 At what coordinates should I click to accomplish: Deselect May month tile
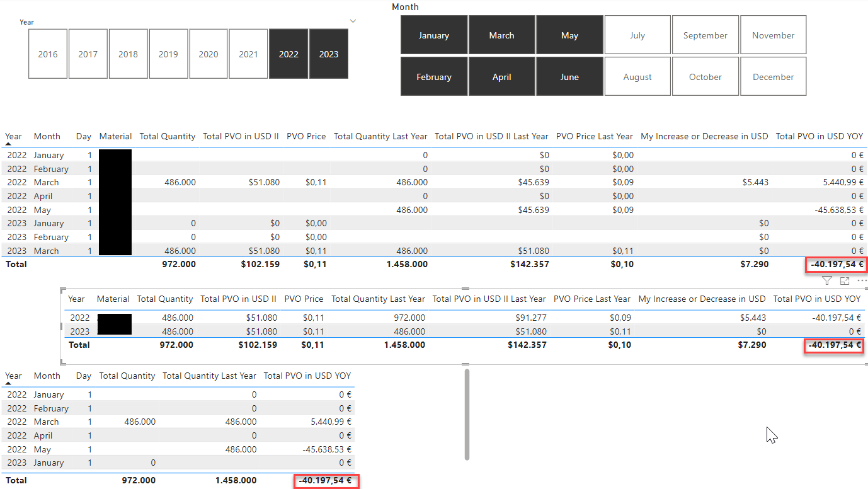click(569, 35)
